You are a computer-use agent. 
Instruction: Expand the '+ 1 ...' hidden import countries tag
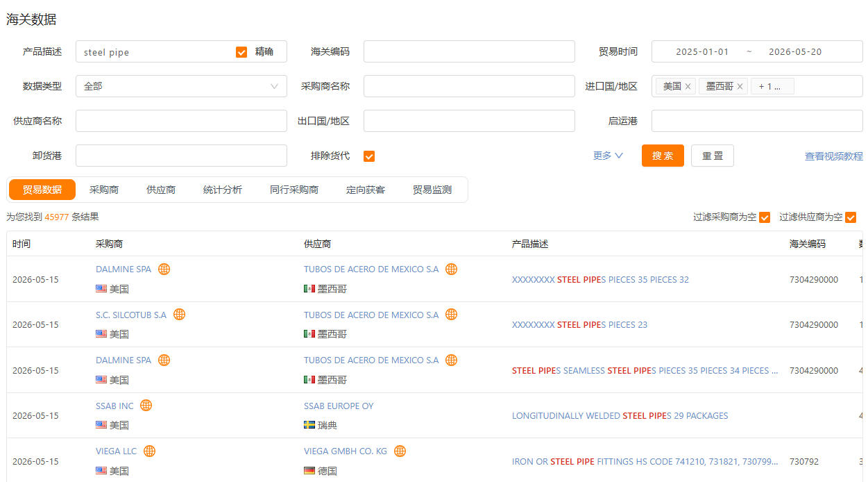(772, 86)
